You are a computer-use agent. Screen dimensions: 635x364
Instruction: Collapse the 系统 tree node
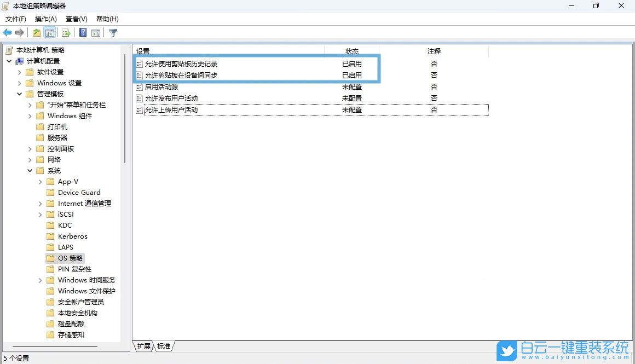[x=30, y=170]
